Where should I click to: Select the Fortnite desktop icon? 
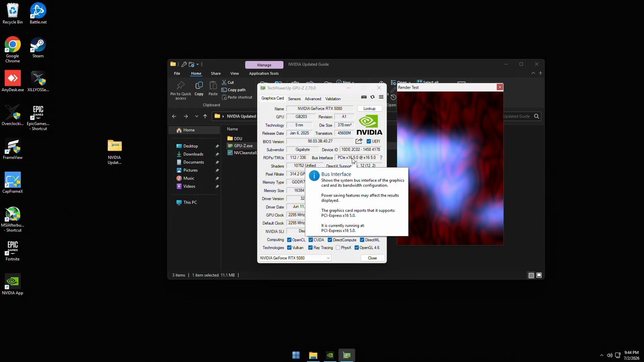[x=13, y=251]
